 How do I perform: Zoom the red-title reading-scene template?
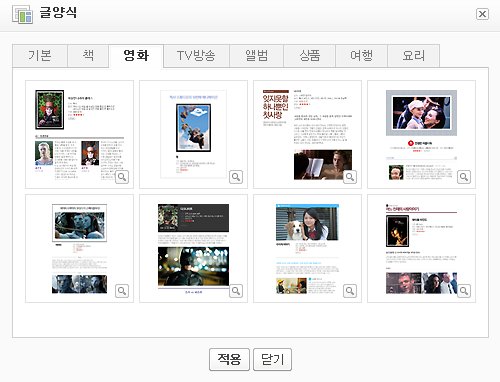[350, 177]
